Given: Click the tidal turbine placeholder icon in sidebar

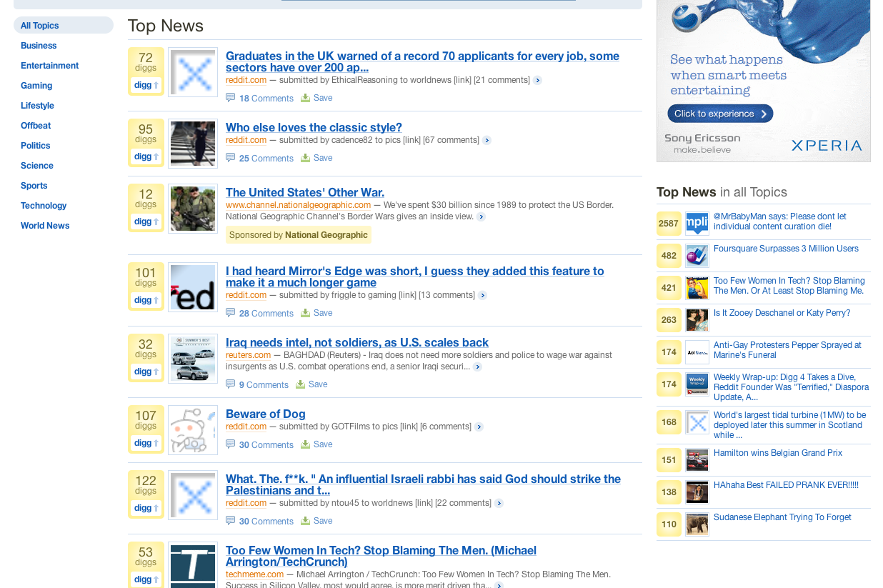Looking at the screenshot, I should 697,422.
